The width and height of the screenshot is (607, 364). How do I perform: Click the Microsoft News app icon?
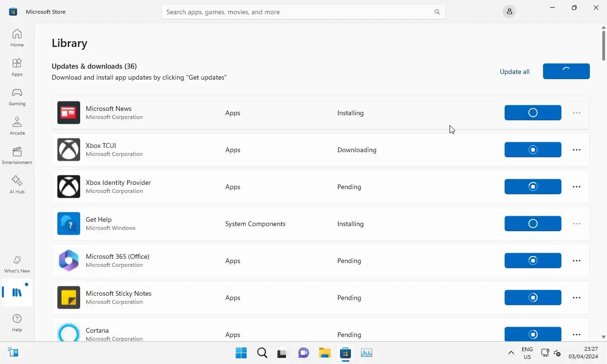(69, 113)
